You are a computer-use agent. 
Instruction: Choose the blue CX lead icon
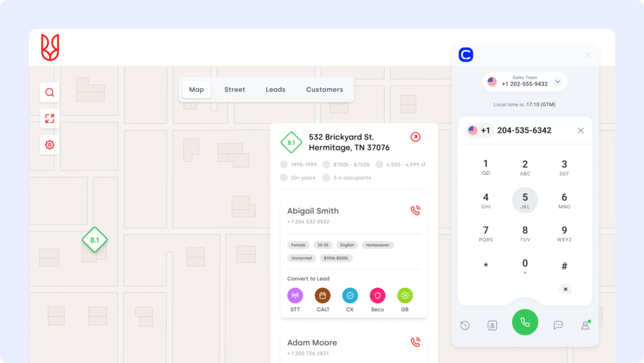[350, 296]
